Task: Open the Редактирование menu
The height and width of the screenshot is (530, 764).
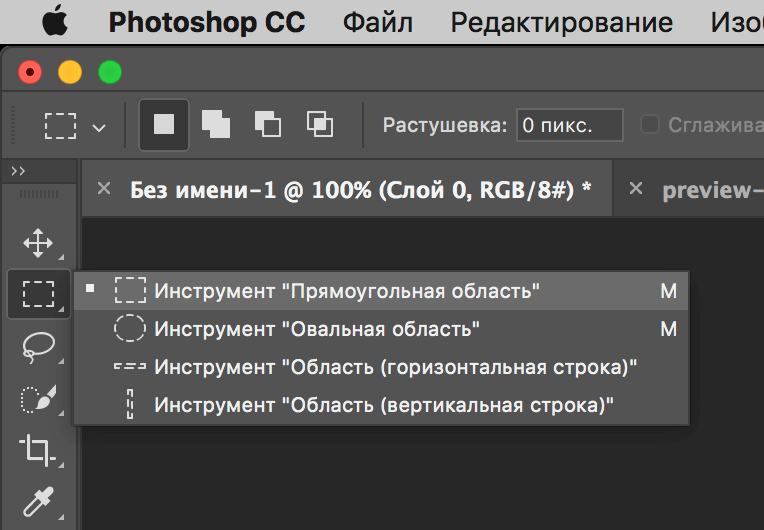Action: click(561, 22)
